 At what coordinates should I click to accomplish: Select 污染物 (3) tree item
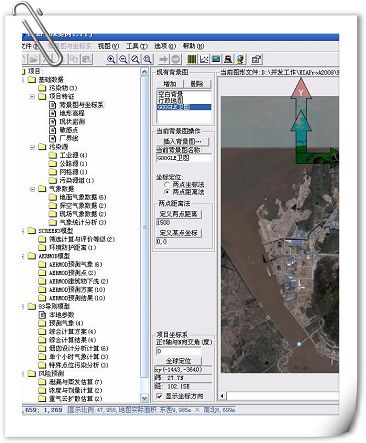(x=63, y=88)
